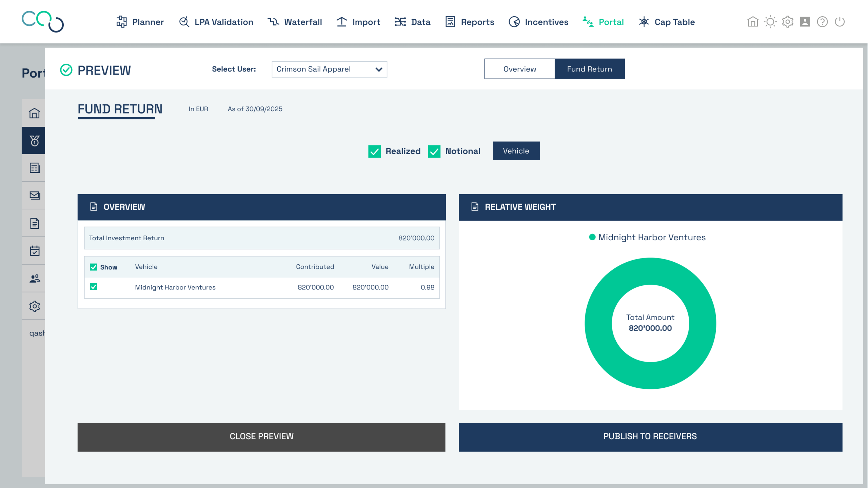Open settings gear in the top-right toolbar
The height and width of the screenshot is (488, 868).
coord(788,22)
